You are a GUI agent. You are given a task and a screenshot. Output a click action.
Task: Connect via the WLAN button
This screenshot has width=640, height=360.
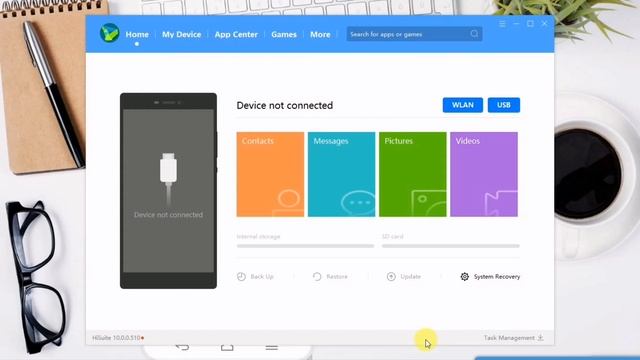pos(463,105)
